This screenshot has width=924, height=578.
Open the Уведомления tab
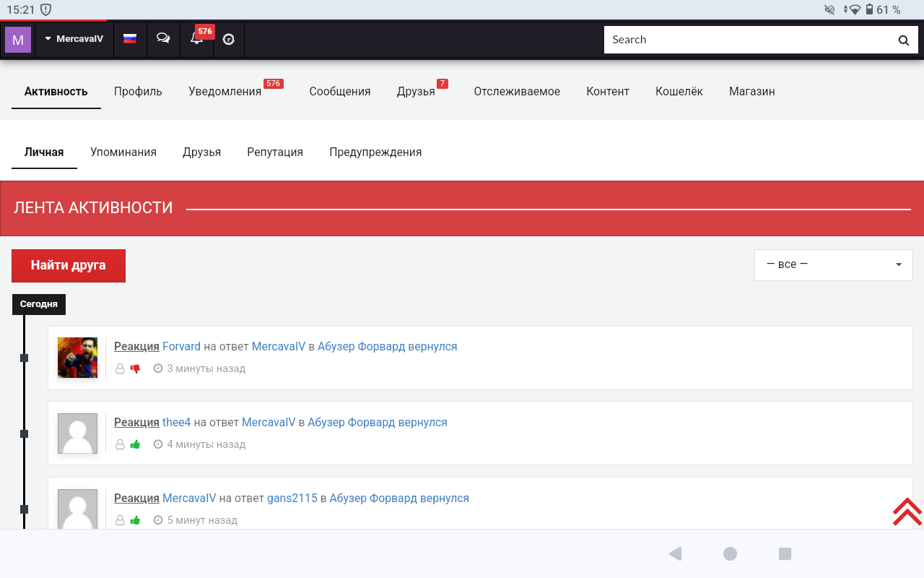pyautogui.click(x=225, y=92)
